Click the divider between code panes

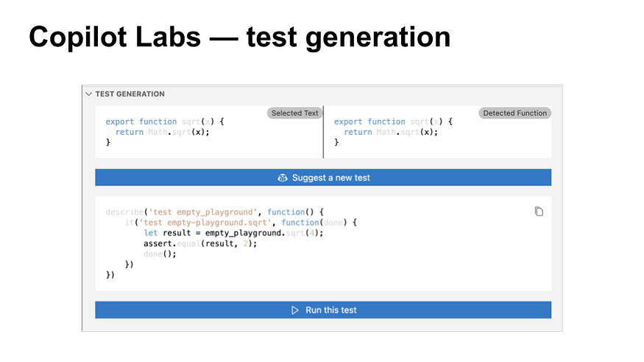tap(324, 132)
